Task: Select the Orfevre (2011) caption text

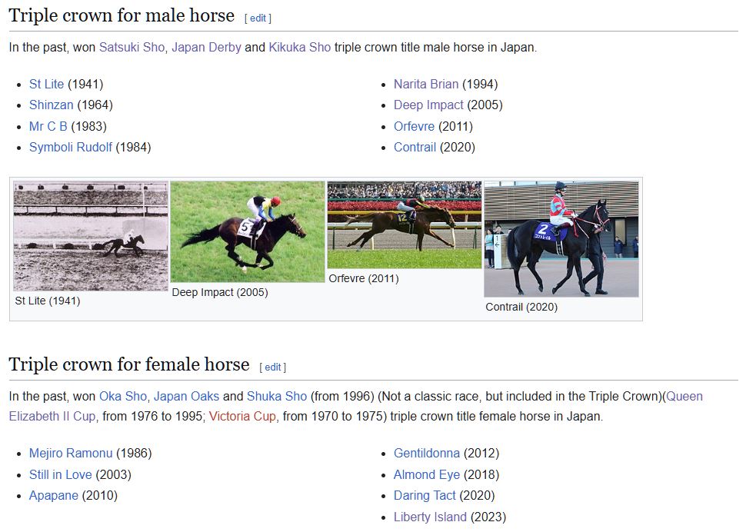Action: (364, 278)
